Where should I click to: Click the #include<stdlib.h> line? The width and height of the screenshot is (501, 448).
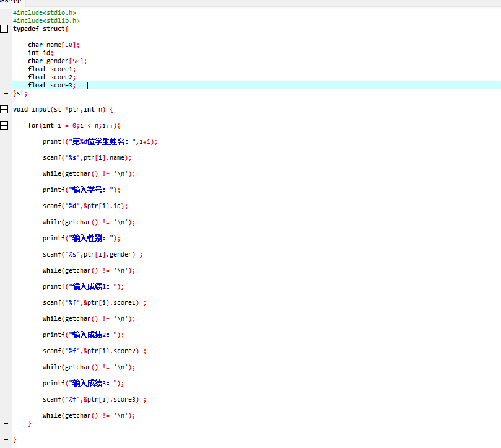point(46,21)
